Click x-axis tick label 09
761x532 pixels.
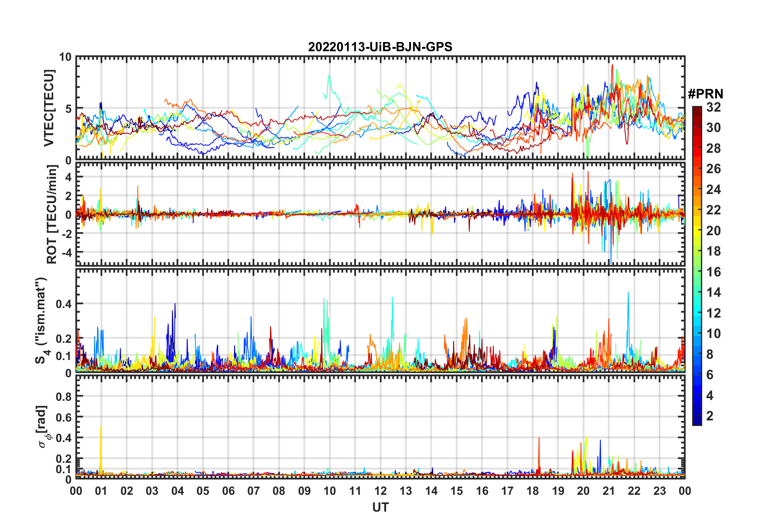tap(304, 491)
